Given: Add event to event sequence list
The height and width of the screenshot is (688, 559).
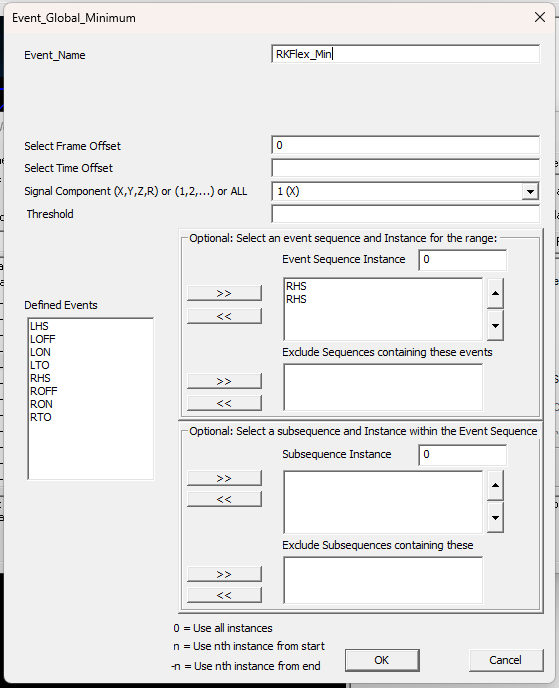Looking at the screenshot, I should tap(224, 293).
